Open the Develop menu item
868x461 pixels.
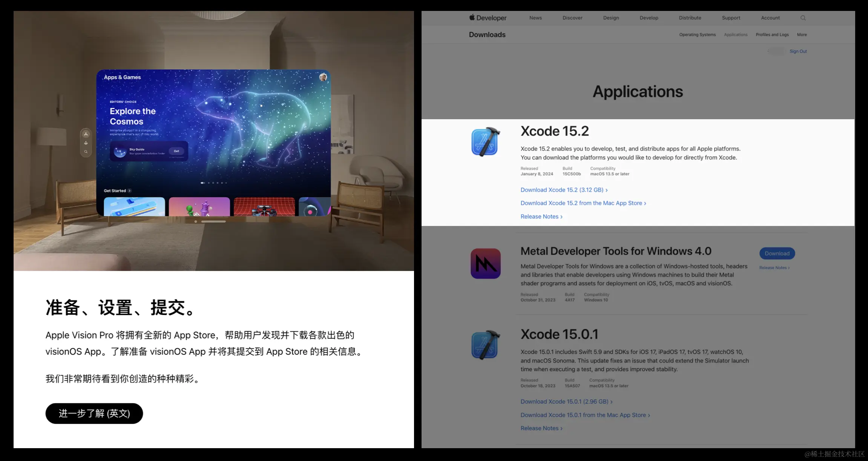coord(649,18)
